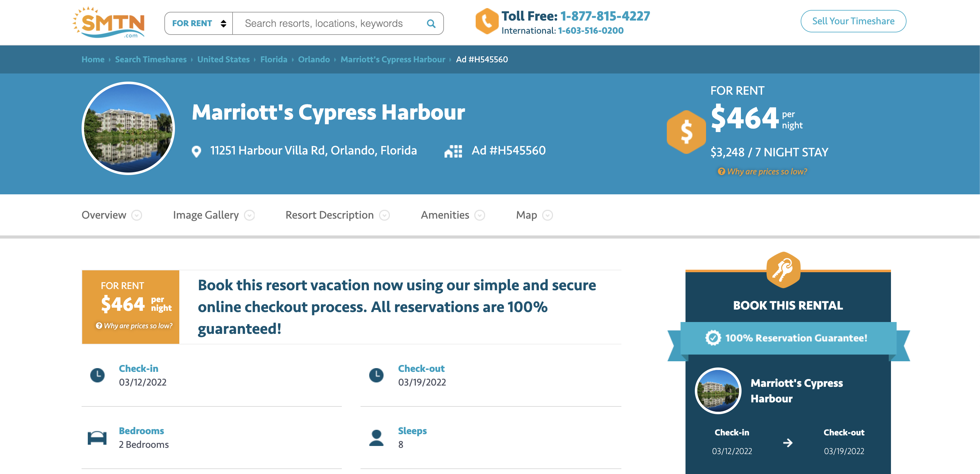Click the '$3,248 / 7 NIGHT STAY' text
Screen dimensions: 980x474
pos(769,152)
